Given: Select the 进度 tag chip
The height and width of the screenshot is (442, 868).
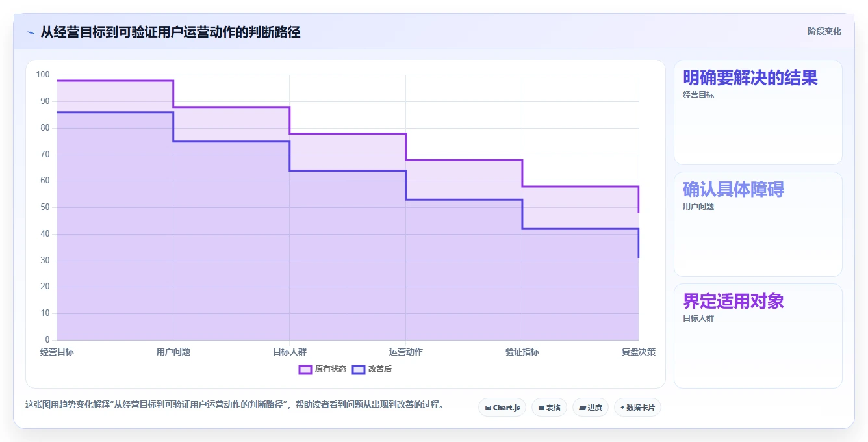Looking at the screenshot, I should click(591, 408).
